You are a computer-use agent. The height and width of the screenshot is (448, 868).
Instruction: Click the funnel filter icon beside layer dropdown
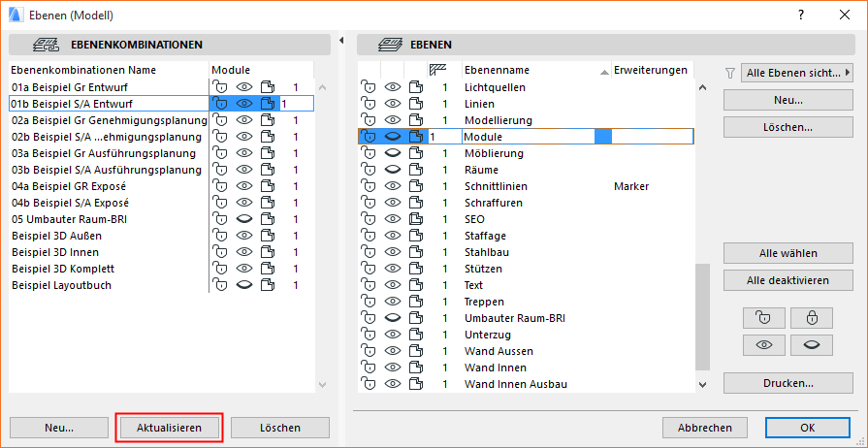click(730, 73)
